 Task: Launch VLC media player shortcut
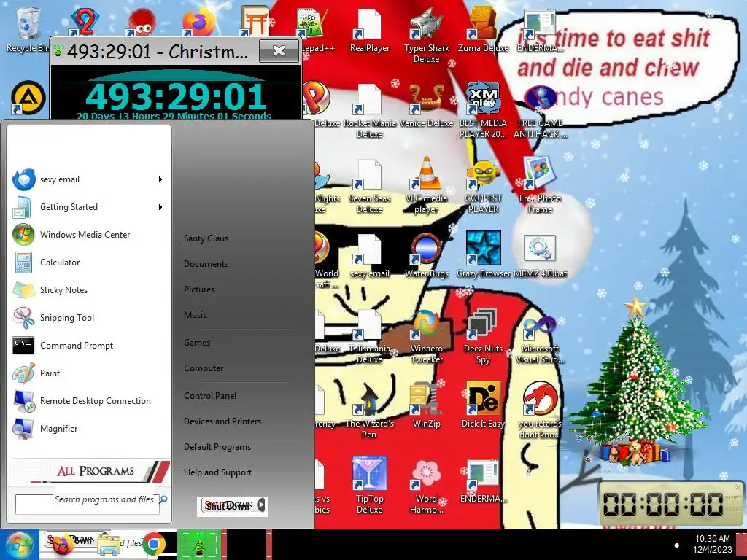pos(426,186)
